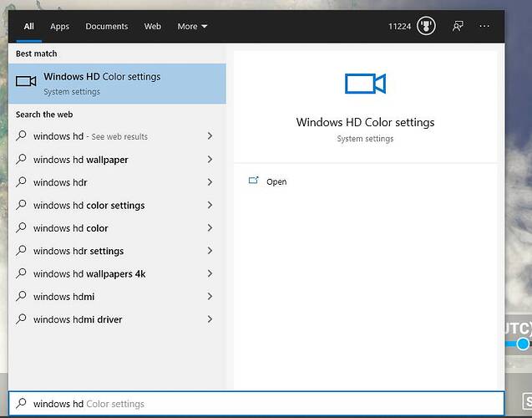Click search icon next to 'windows hdmi driver'
Image resolution: width=532 pixels, height=418 pixels.
[x=21, y=319]
